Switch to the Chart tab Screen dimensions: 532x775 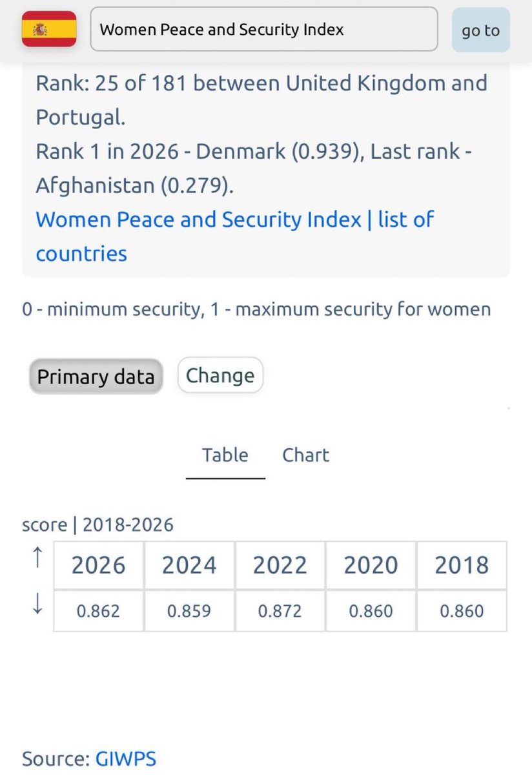[x=306, y=455]
